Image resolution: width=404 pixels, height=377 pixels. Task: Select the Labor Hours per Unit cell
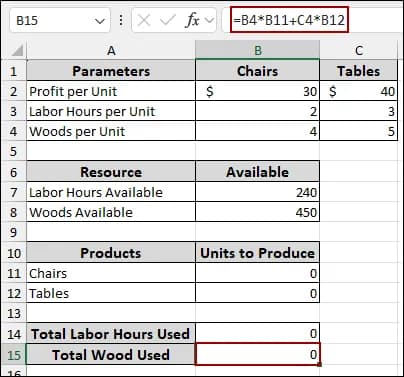pyautogui.click(x=111, y=111)
